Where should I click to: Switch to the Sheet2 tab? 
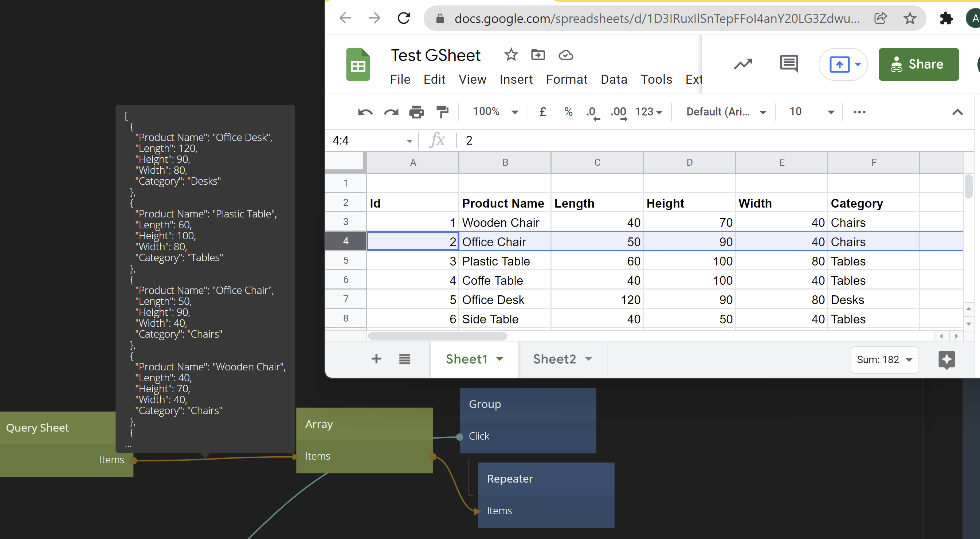(554, 359)
